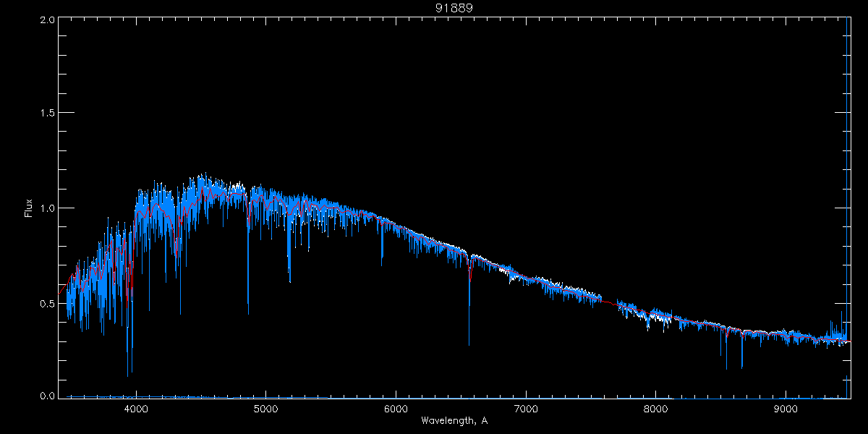Click the 4000 x-axis tick label
The image size is (868, 434).
(x=136, y=408)
